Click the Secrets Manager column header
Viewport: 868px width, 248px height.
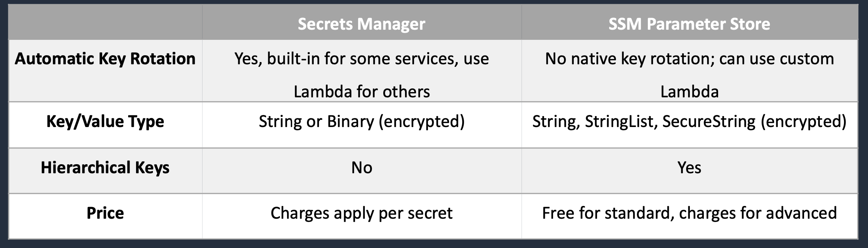(x=361, y=24)
